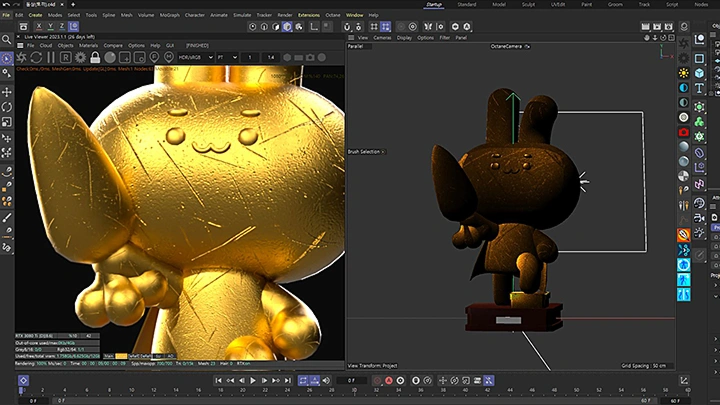Image resolution: width=720 pixels, height=405 pixels.
Task: Click the timeline keyframe diamond button
Action: pos(23,380)
